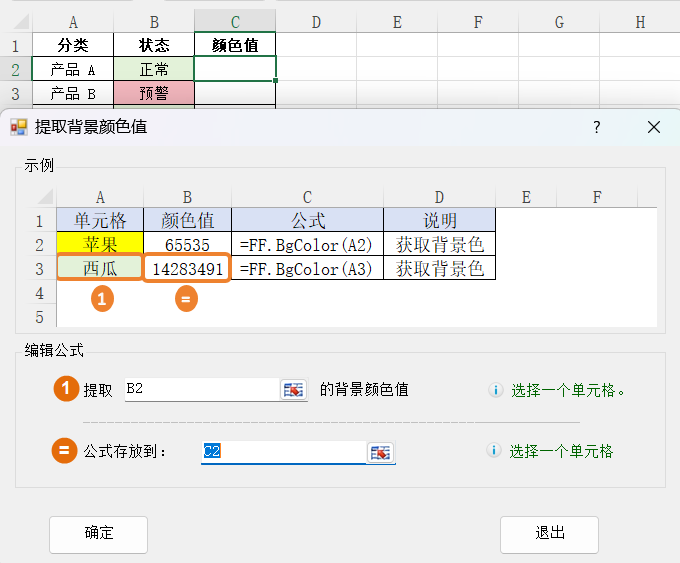Click range picker icon beside B2 field
This screenshot has height=563, width=680.
click(x=293, y=390)
